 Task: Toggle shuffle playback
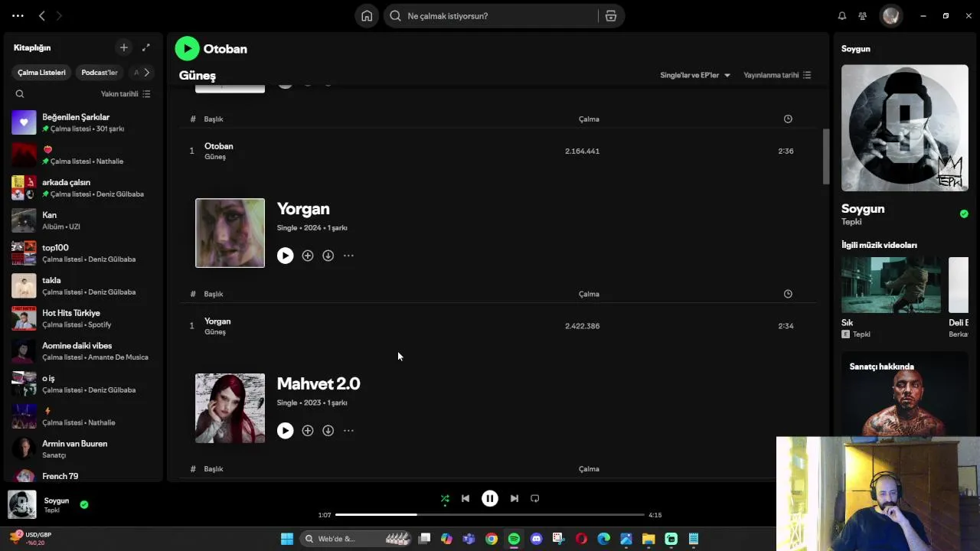point(445,498)
